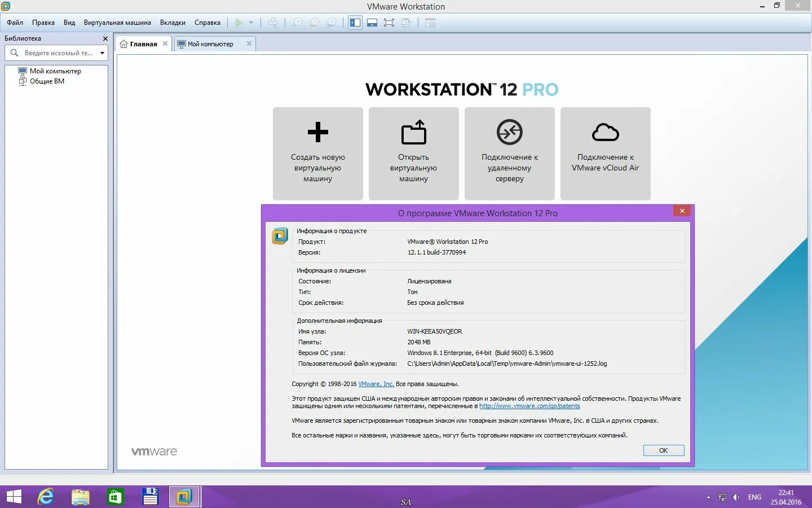The width and height of the screenshot is (812, 508).
Task: Expand the library search dropdown arrow
Action: 102,53
